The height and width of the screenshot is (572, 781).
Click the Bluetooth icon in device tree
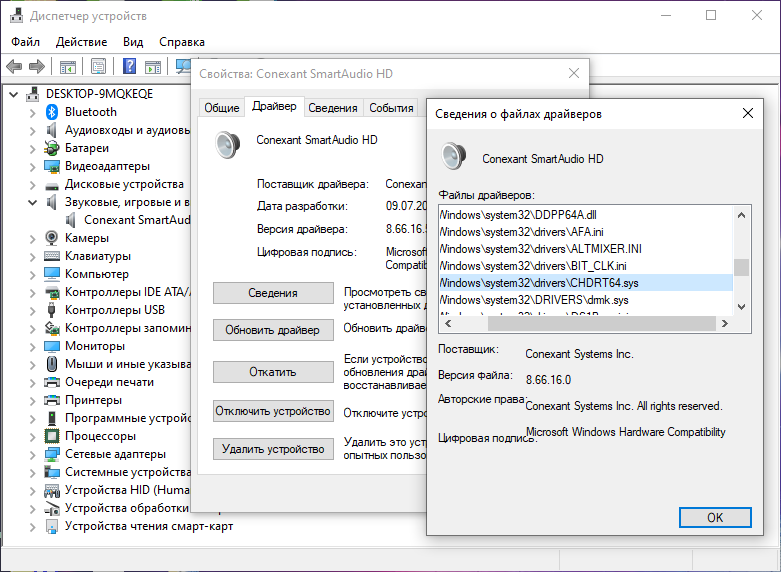click(x=52, y=112)
